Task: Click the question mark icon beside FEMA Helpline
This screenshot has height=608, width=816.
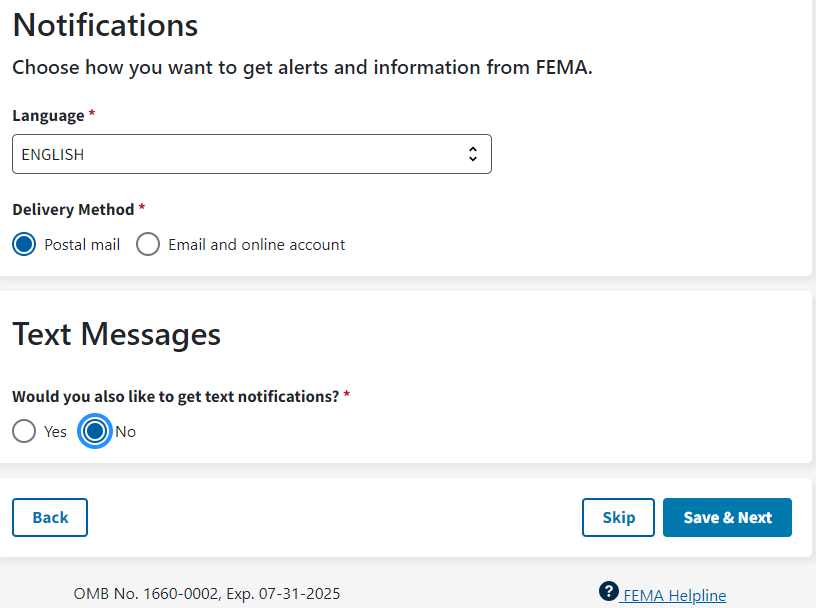Action: coord(608,591)
